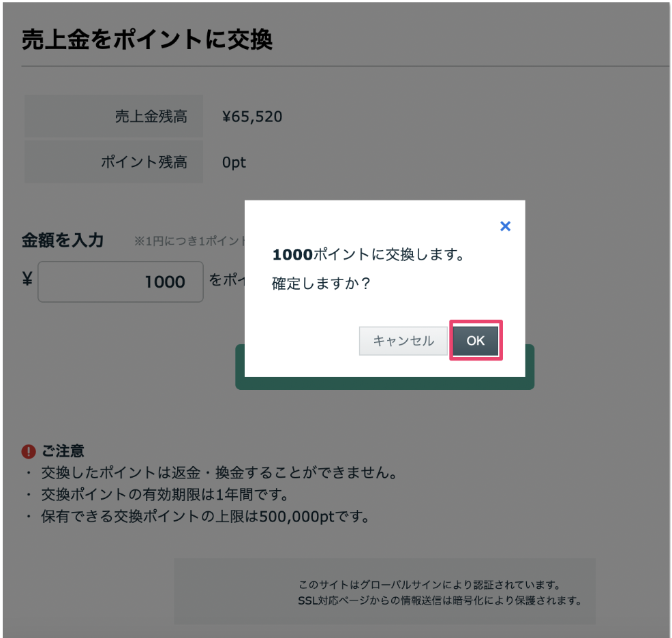Select the ¥65,520 sales balance value
The height and width of the screenshot is (638, 672).
point(252,117)
